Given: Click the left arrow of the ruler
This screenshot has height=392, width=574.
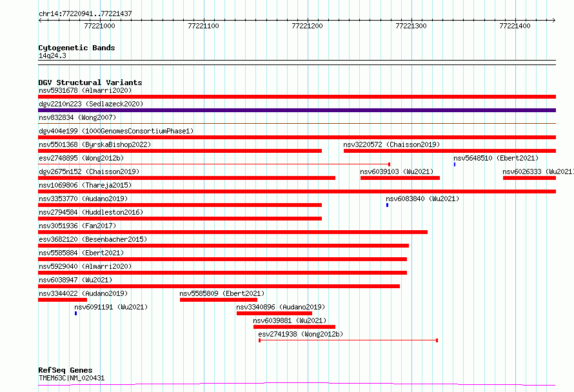Looking at the screenshot, I should [x=40, y=21].
